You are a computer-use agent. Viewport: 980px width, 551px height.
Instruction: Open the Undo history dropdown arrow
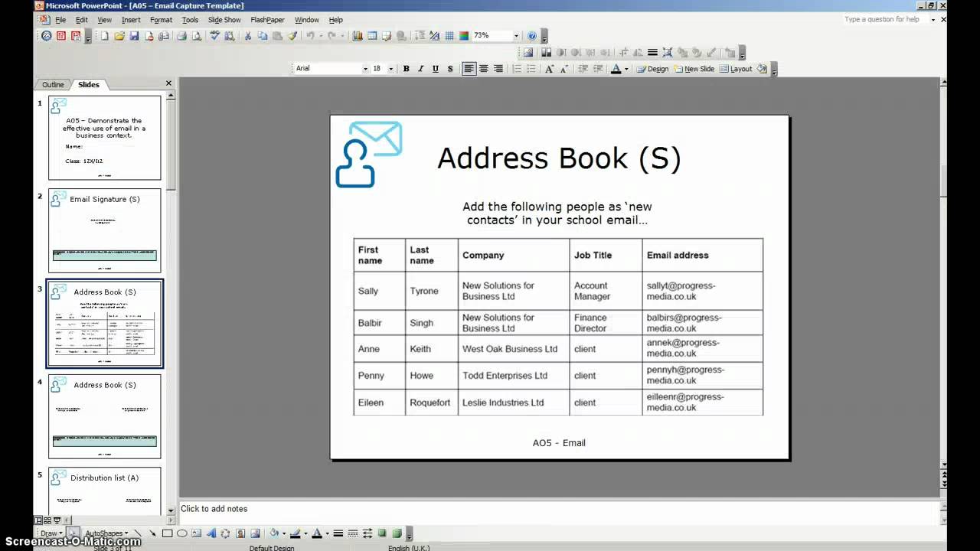pyautogui.click(x=320, y=35)
